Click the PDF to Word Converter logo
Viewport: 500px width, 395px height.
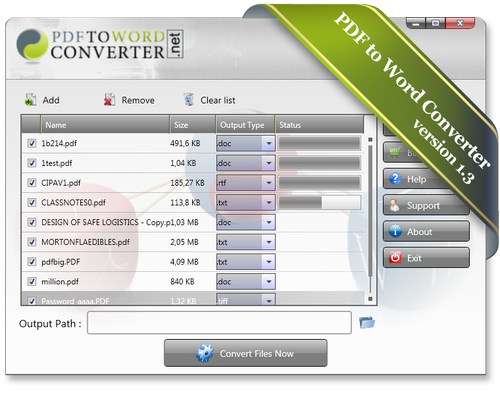click(100, 45)
